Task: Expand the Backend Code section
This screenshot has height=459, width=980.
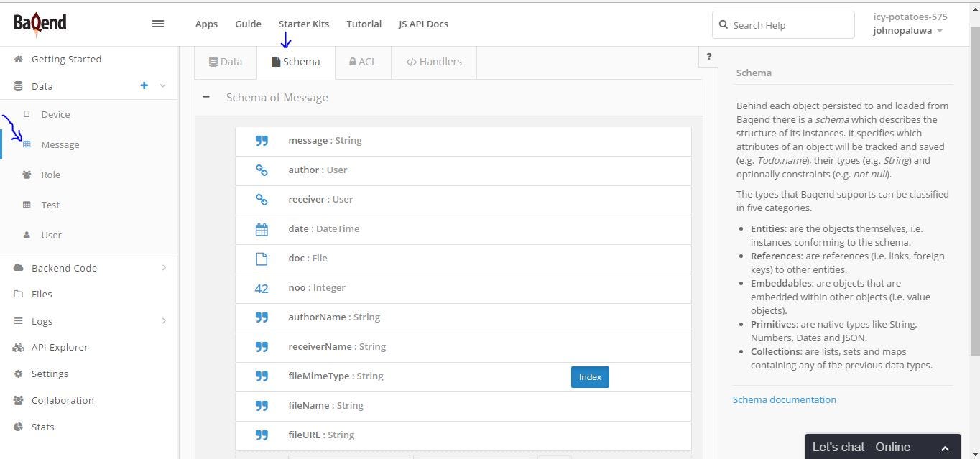Action: pyautogui.click(x=64, y=268)
